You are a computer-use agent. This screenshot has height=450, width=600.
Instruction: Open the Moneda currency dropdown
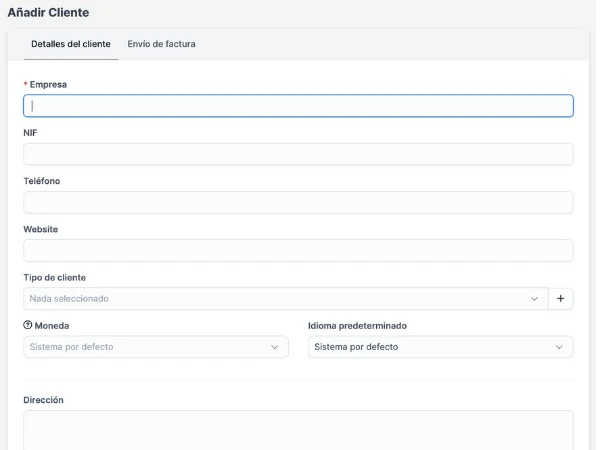pyautogui.click(x=156, y=347)
